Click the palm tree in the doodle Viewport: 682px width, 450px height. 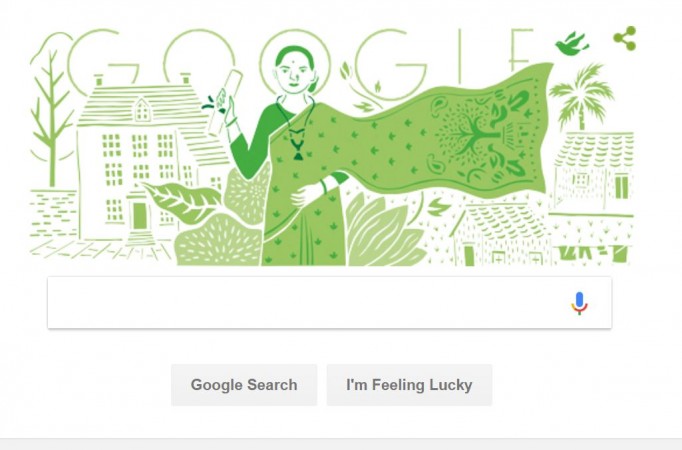pyautogui.click(x=582, y=96)
